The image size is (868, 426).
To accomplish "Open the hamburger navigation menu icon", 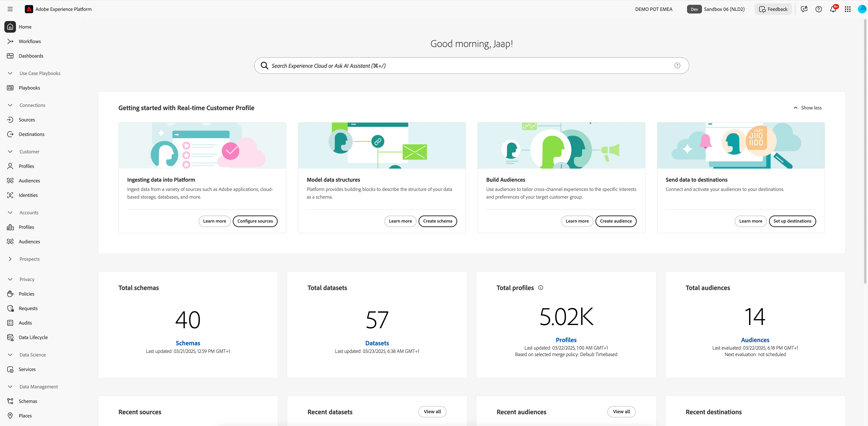I will pyautogui.click(x=10, y=9).
